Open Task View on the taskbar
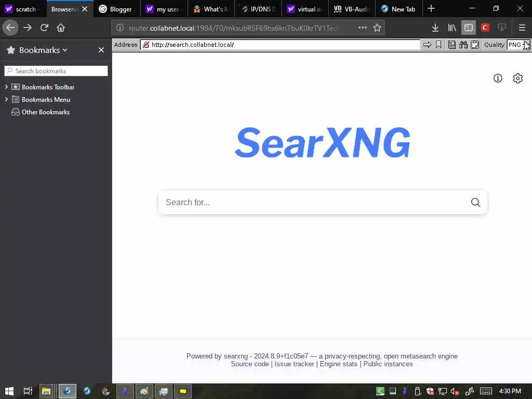532x399 pixels. click(28, 391)
